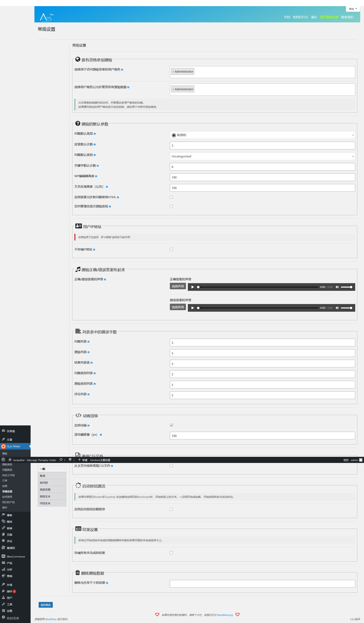This screenshot has width=364, height=623.
Task: Play the correct answer sound
Action: click(x=193, y=287)
